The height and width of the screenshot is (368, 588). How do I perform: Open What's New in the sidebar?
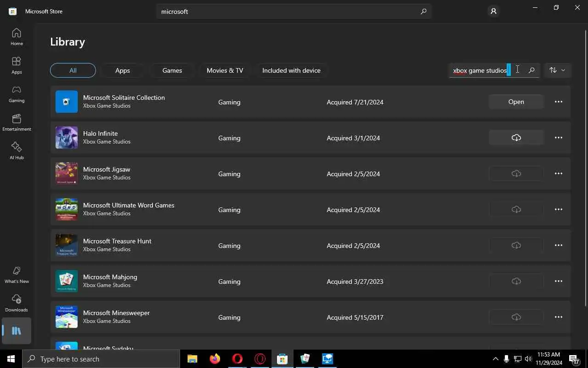(x=17, y=275)
